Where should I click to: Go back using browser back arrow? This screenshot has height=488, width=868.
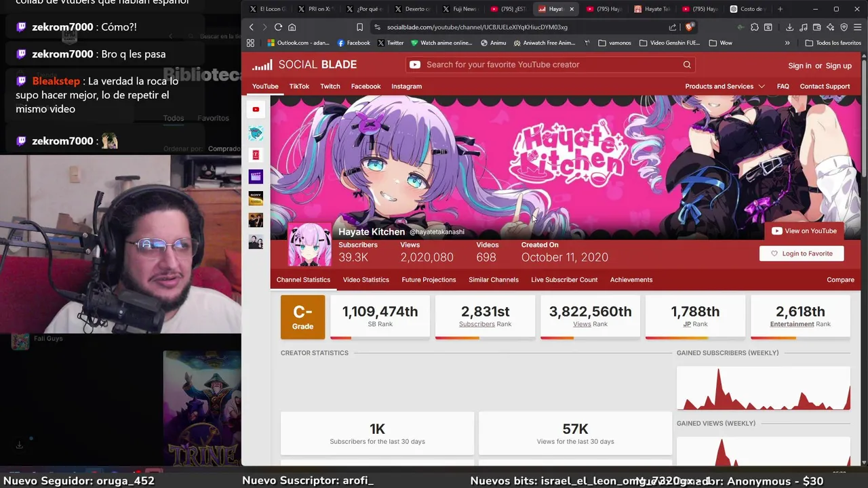[x=252, y=27]
